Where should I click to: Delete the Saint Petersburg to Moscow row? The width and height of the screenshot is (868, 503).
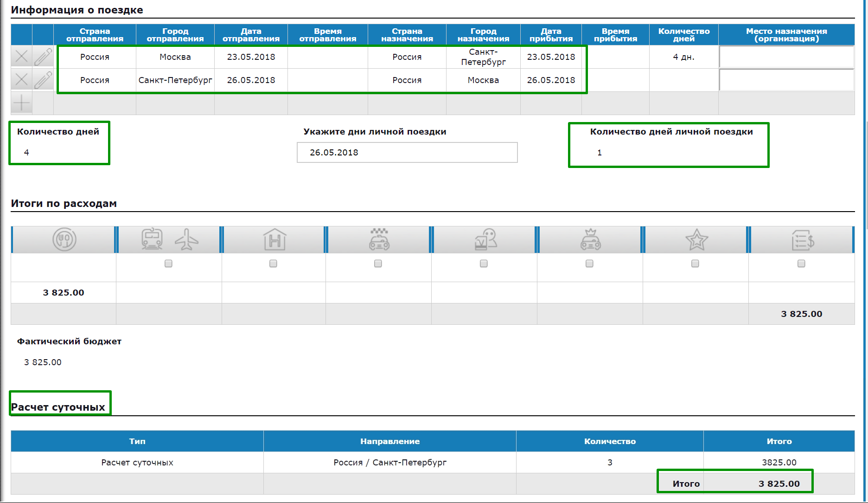click(21, 80)
